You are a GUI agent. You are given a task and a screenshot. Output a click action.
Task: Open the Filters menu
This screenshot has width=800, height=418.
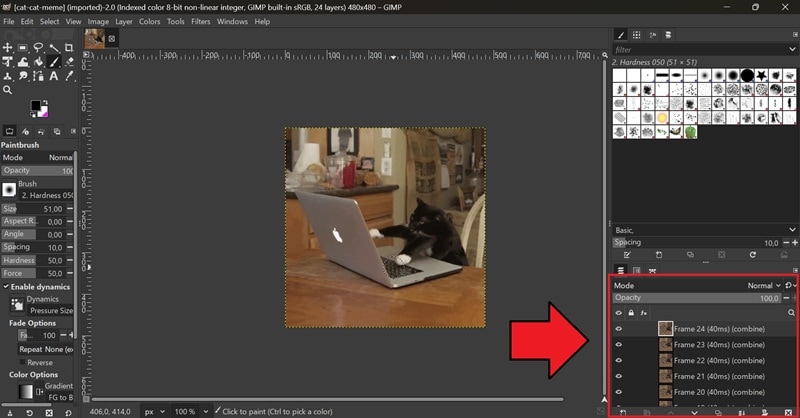[x=201, y=21]
